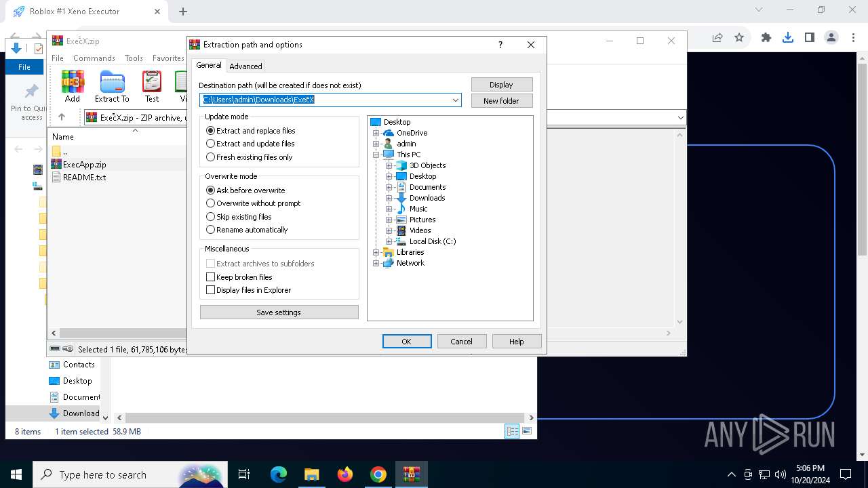Select Extract and update files option
Viewport: 868px width, 488px height.
(250, 144)
